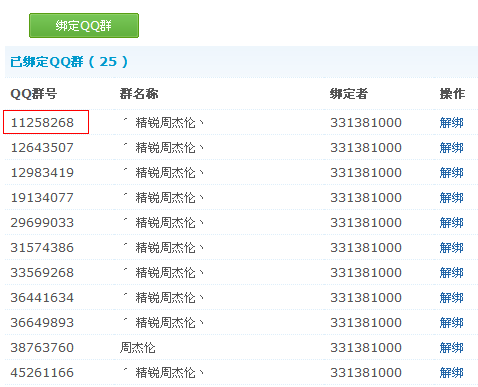
Task: Click binder 331381000 in row 38763760
Action: [366, 348]
